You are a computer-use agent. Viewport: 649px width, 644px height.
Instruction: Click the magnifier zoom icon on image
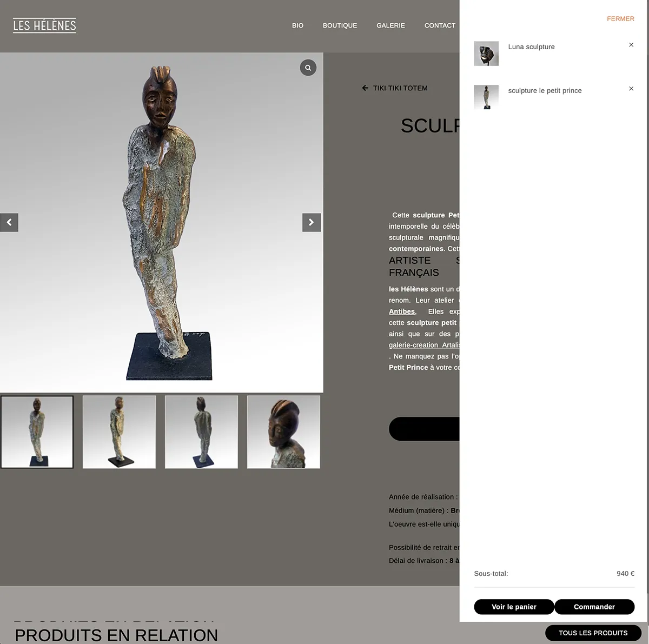(x=308, y=68)
